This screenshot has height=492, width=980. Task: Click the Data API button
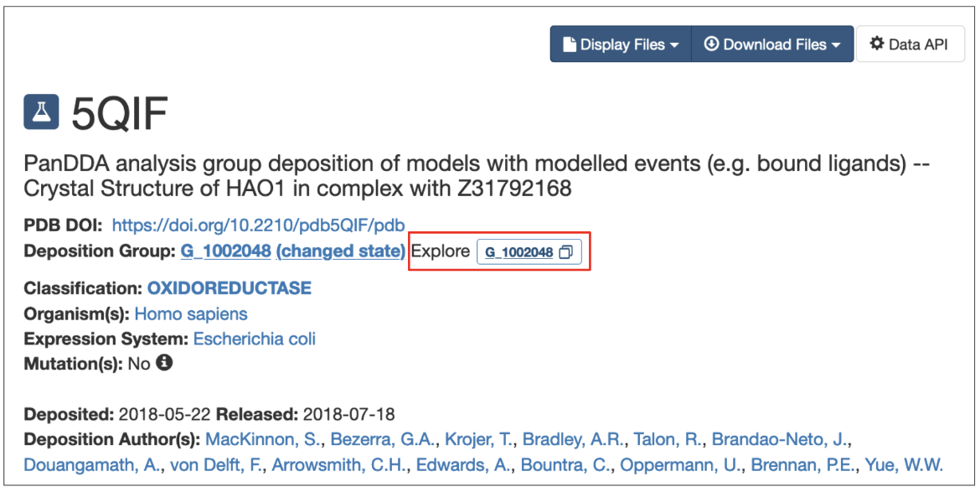click(910, 44)
